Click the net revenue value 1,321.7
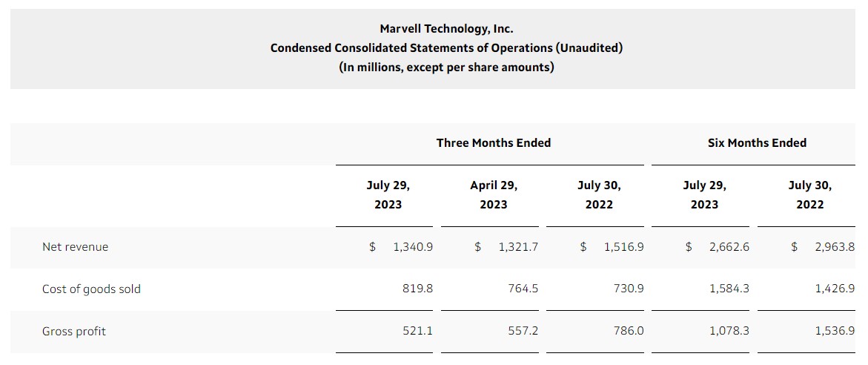The height and width of the screenshot is (365, 868). pos(518,247)
